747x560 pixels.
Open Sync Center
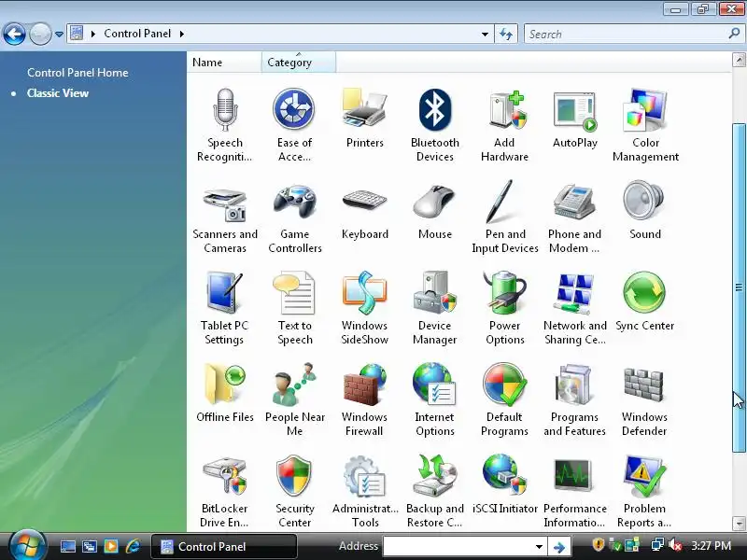[645, 301]
